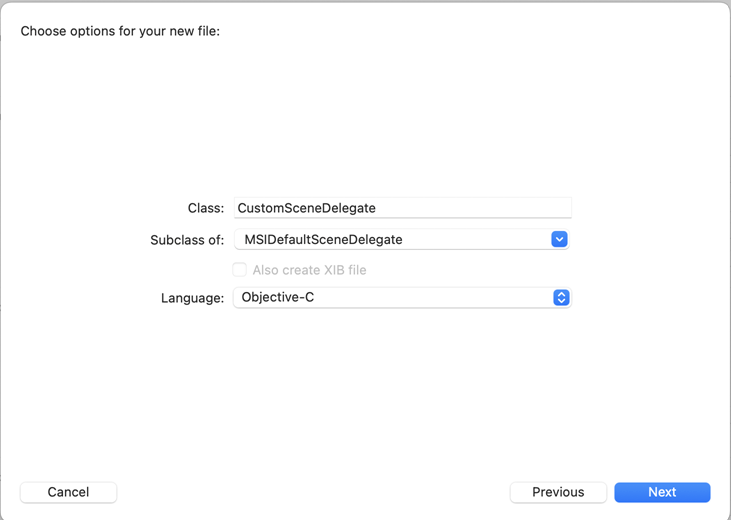Focus the Class name text field
This screenshot has width=731, height=520.
click(x=402, y=208)
